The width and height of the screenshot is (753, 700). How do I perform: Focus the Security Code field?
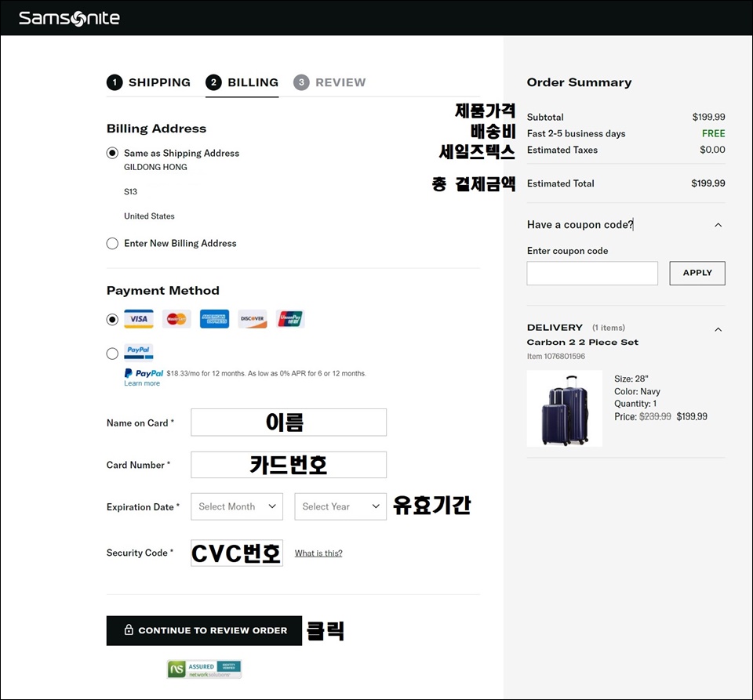click(237, 553)
